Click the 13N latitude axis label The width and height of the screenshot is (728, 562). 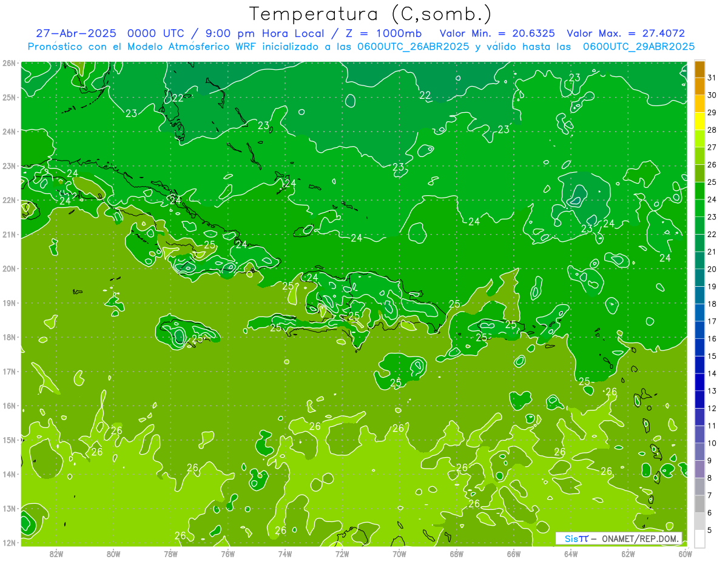click(x=8, y=508)
